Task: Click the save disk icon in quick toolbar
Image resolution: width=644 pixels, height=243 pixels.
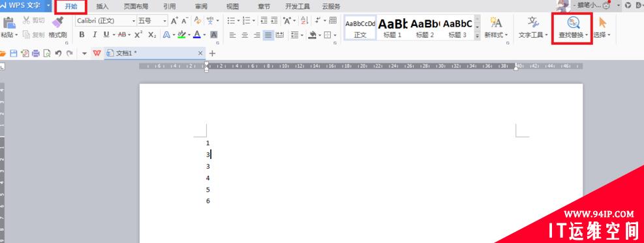Action: 14,53
